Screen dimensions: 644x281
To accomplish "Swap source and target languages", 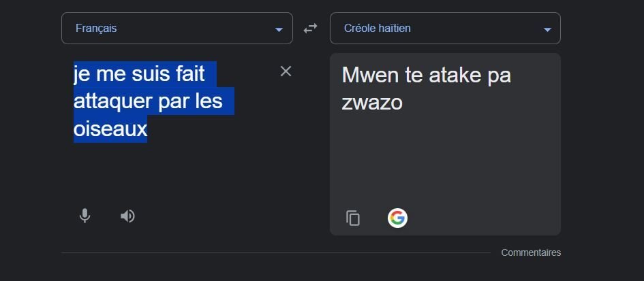I will click(310, 29).
